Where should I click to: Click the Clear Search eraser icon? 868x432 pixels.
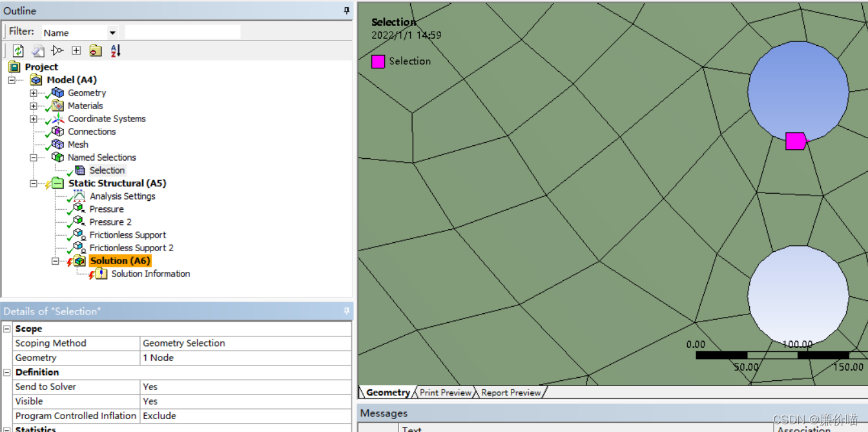click(38, 50)
